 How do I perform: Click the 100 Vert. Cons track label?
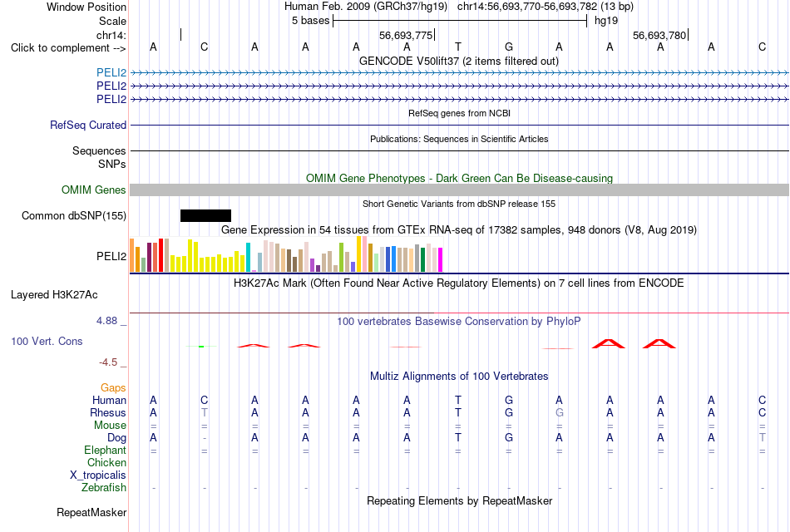(47, 341)
